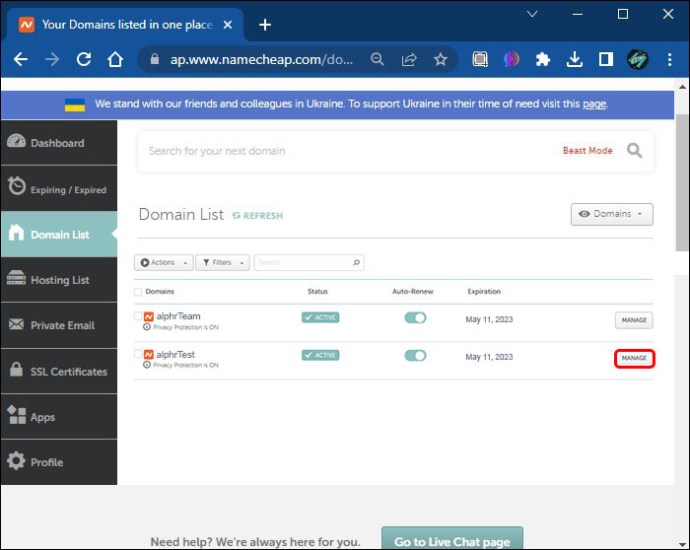This screenshot has height=550, width=690.
Task: Disable auto-renew for alphrTest
Action: (415, 355)
